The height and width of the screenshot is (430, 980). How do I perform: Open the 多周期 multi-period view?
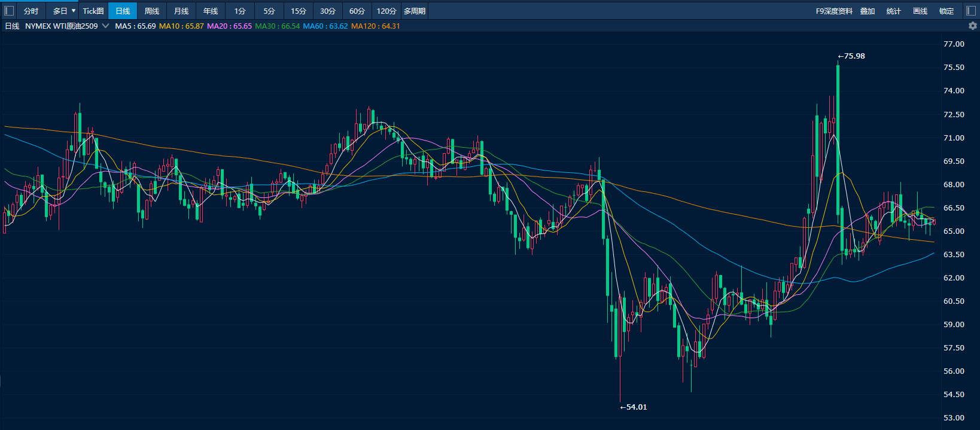(x=415, y=11)
